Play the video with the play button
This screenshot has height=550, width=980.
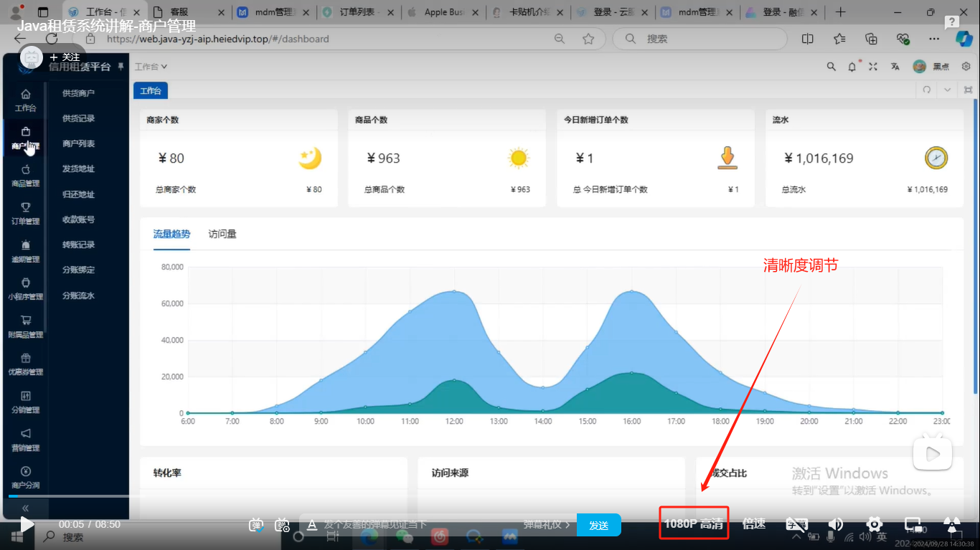pyautogui.click(x=27, y=524)
